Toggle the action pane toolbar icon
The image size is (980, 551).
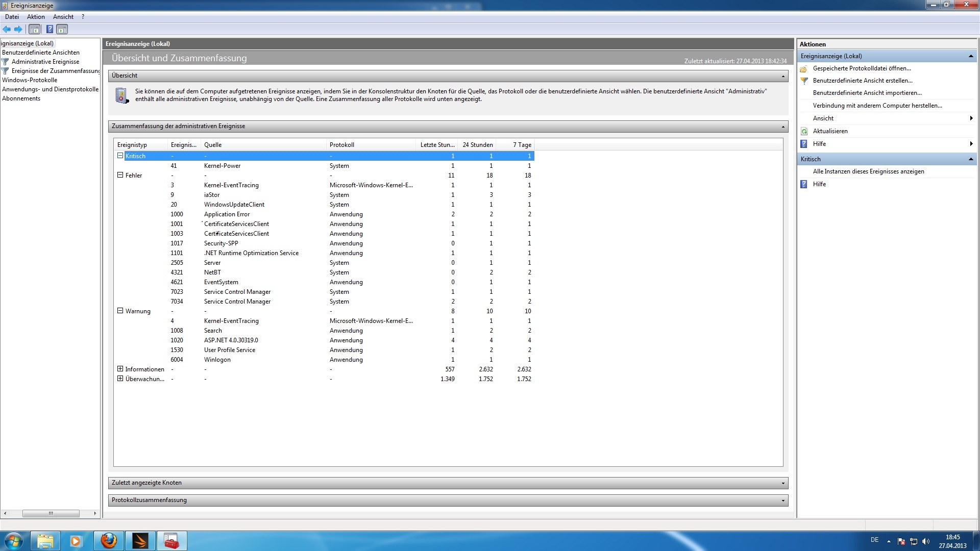click(x=62, y=30)
